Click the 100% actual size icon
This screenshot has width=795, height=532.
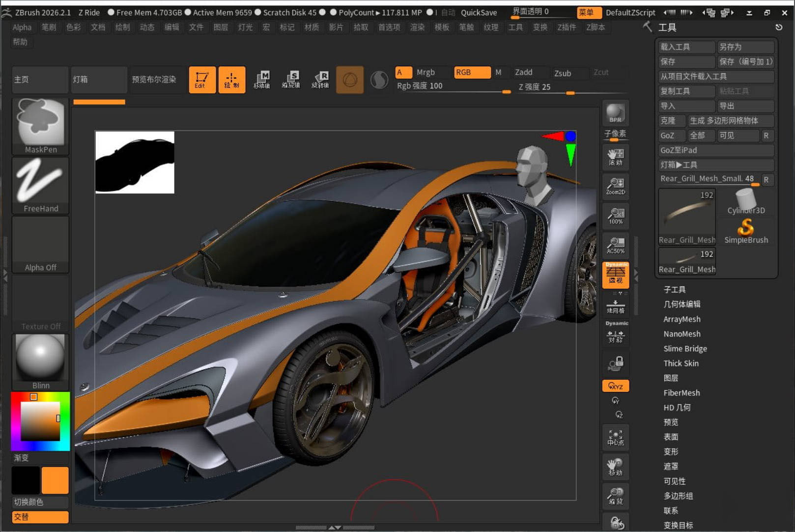(x=615, y=216)
